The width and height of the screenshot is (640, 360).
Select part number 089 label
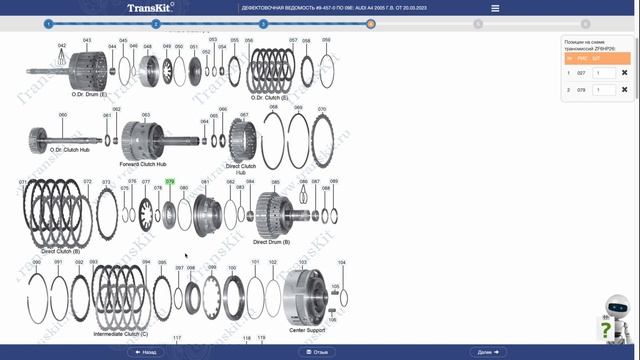coord(333,181)
